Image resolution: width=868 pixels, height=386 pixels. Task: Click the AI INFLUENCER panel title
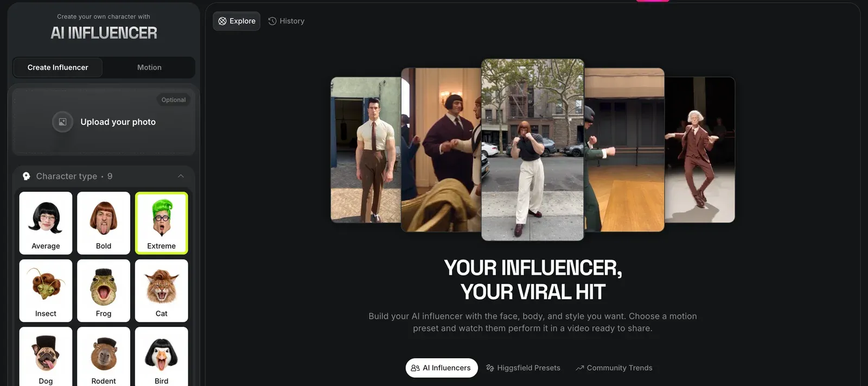click(x=104, y=33)
